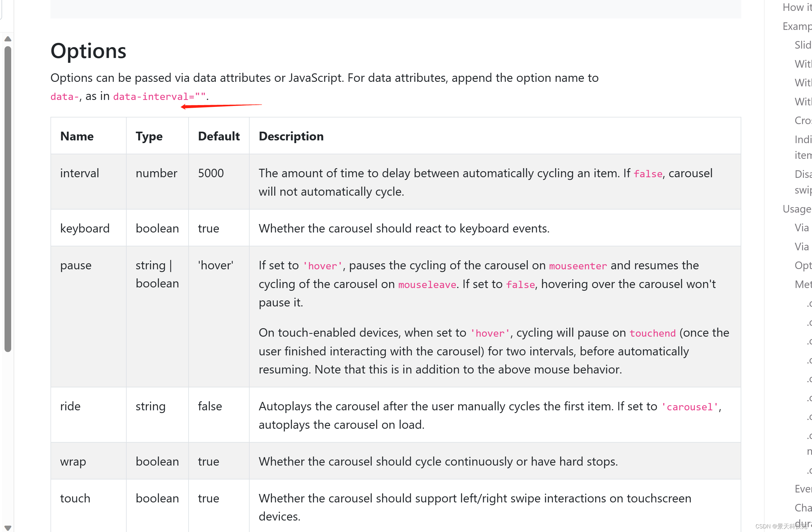Click the 'Options' heading

pos(88,51)
